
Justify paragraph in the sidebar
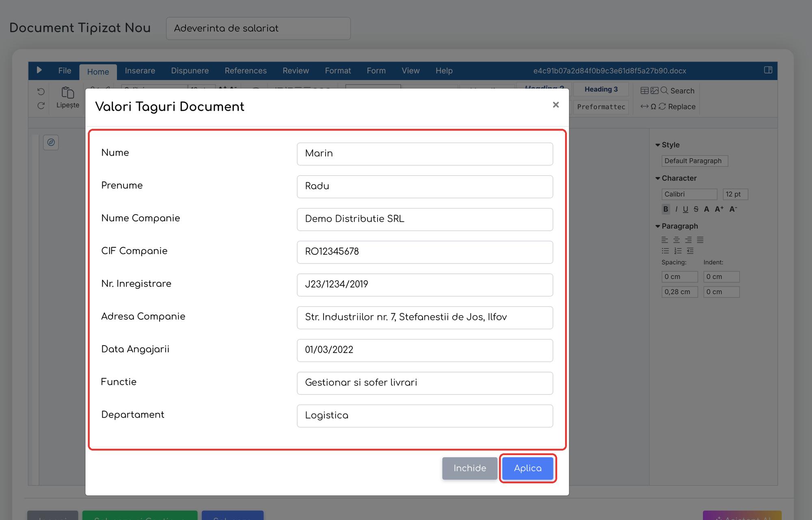[x=700, y=240]
